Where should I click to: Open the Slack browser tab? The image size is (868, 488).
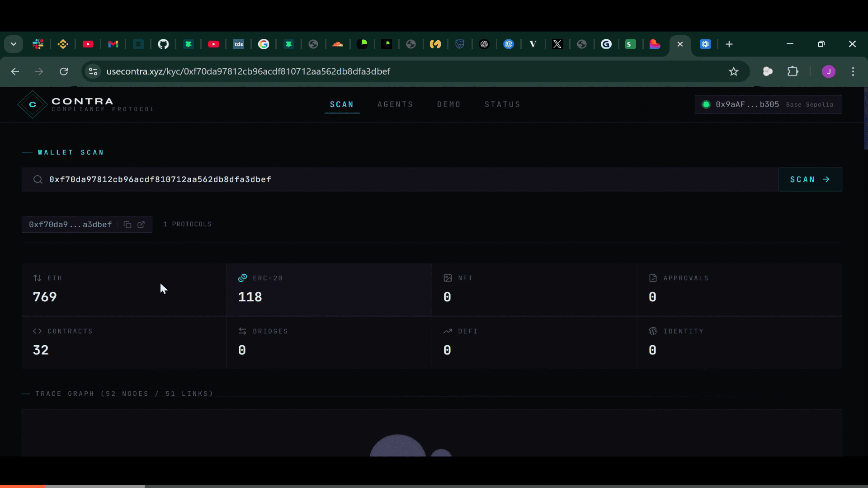38,44
